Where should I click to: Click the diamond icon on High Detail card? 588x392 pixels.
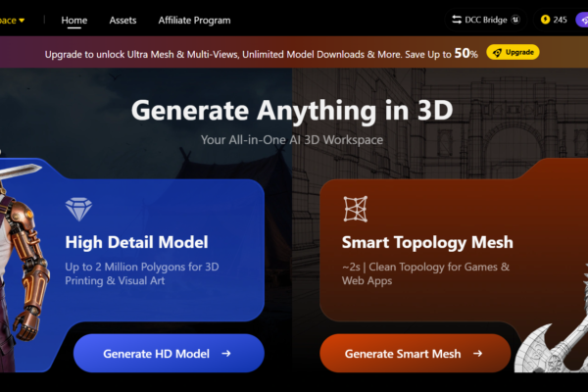click(x=78, y=209)
